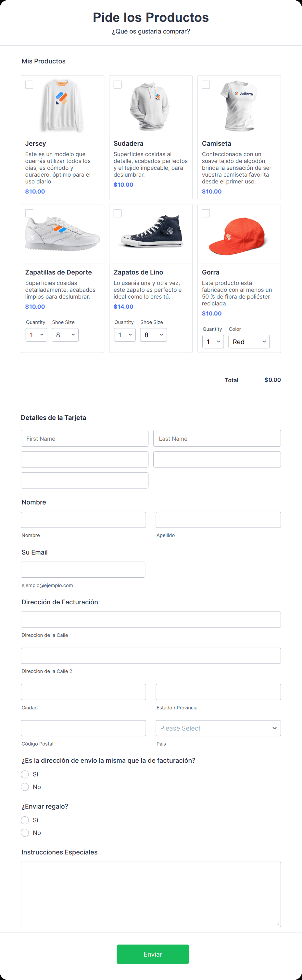Click the Camiseta t-shirt image
This screenshot has height=980, width=302.
239,105
